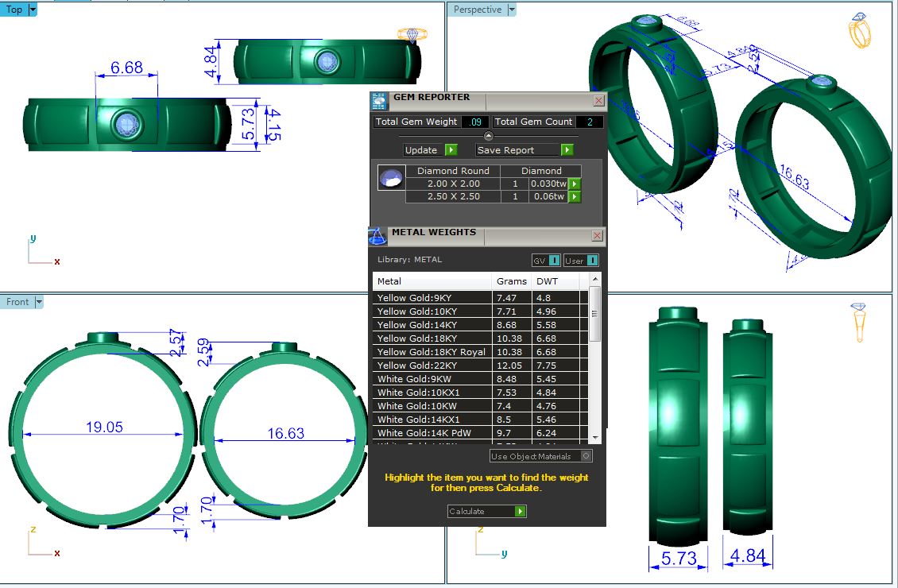Click the Metal Weights scale icon
Image resolution: width=898 pixels, height=588 pixels.
click(377, 236)
